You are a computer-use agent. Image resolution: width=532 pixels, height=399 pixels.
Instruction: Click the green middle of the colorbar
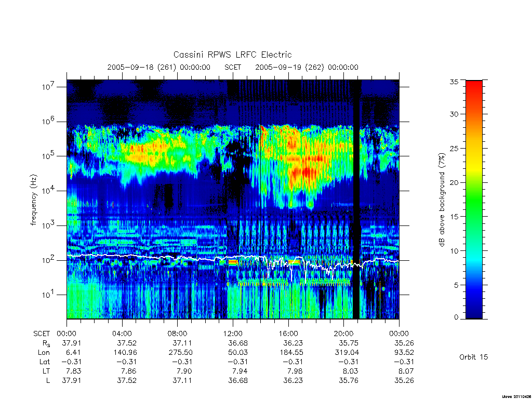tap(474, 200)
